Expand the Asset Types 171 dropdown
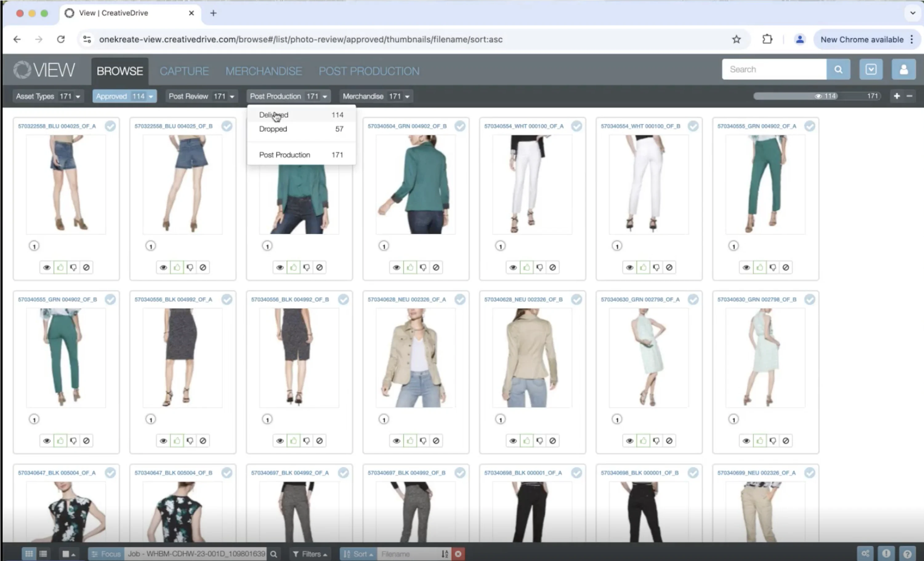924x561 pixels. (x=48, y=96)
